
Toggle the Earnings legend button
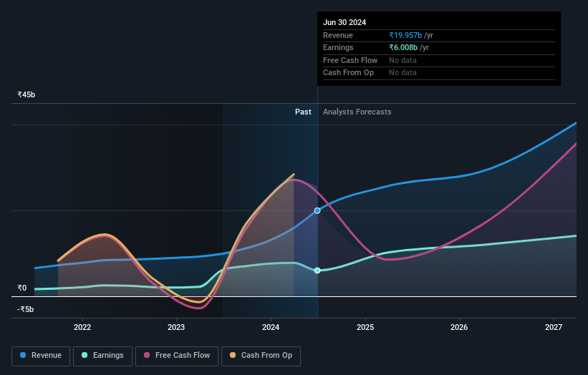(102, 356)
